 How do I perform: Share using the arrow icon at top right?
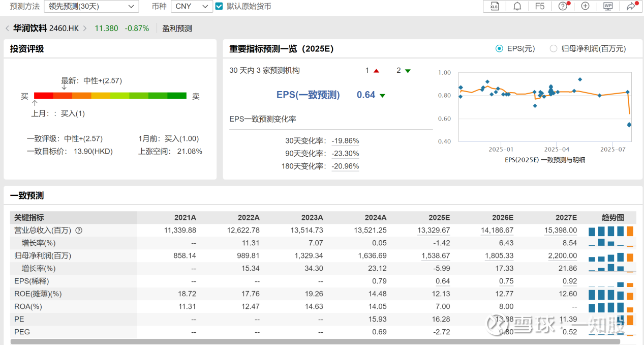pyautogui.click(x=631, y=6)
